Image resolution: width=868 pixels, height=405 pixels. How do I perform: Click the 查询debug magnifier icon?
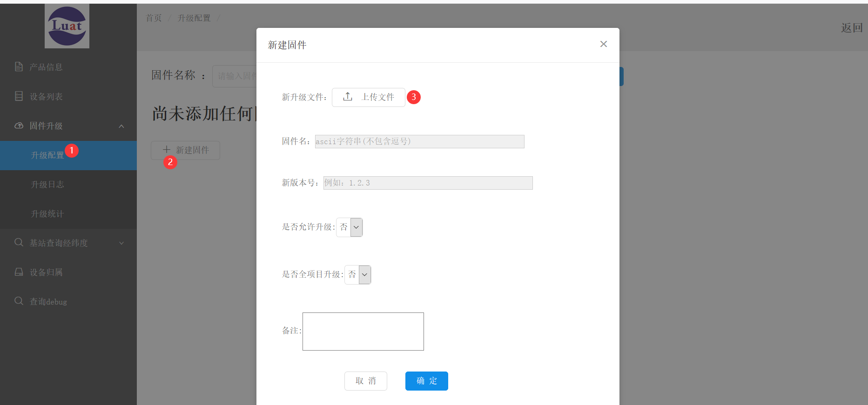19,301
